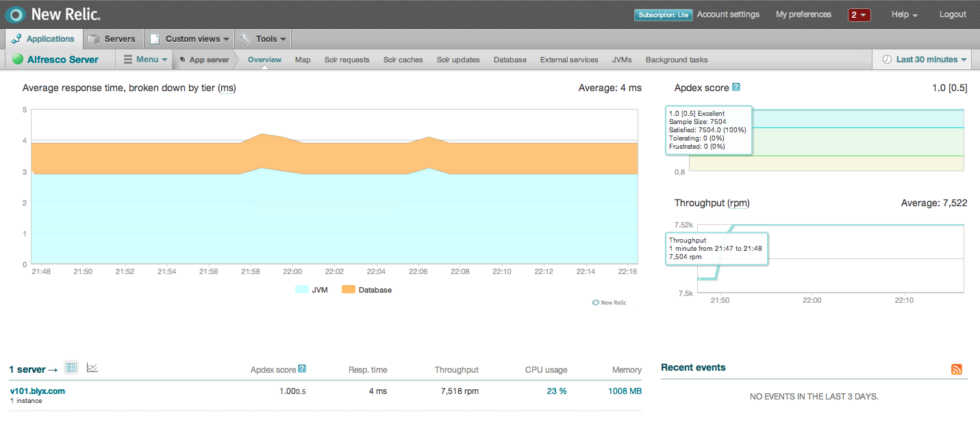Switch to server chart view icon
Image resolution: width=980 pixels, height=431 pixels.
92,368
